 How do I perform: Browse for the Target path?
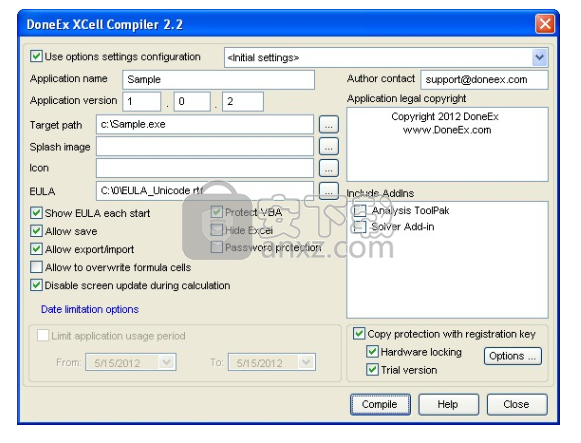(329, 124)
